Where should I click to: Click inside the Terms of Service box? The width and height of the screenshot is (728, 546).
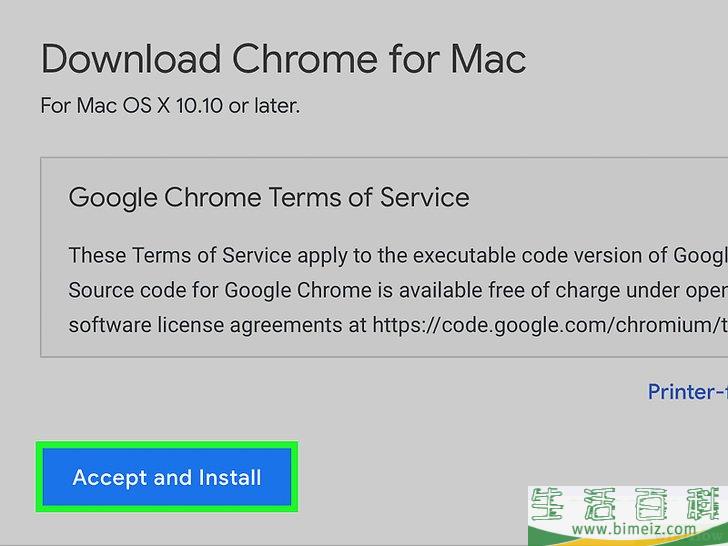384,257
